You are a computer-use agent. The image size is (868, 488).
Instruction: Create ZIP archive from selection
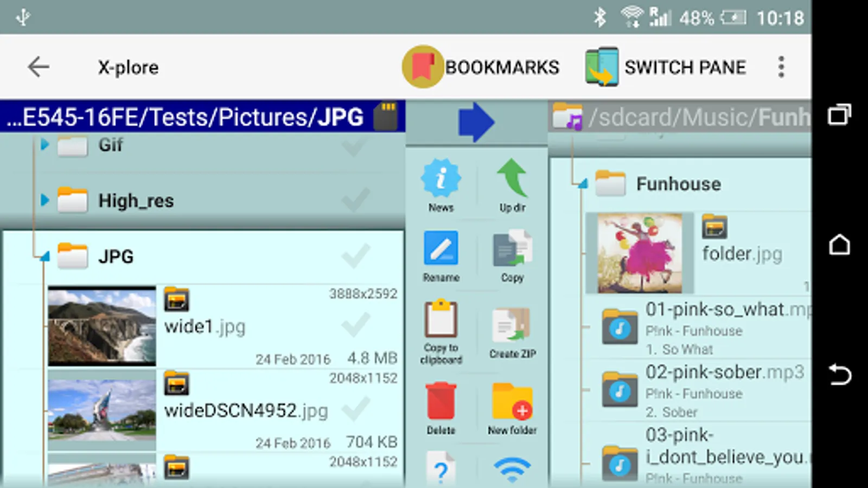[x=512, y=332]
